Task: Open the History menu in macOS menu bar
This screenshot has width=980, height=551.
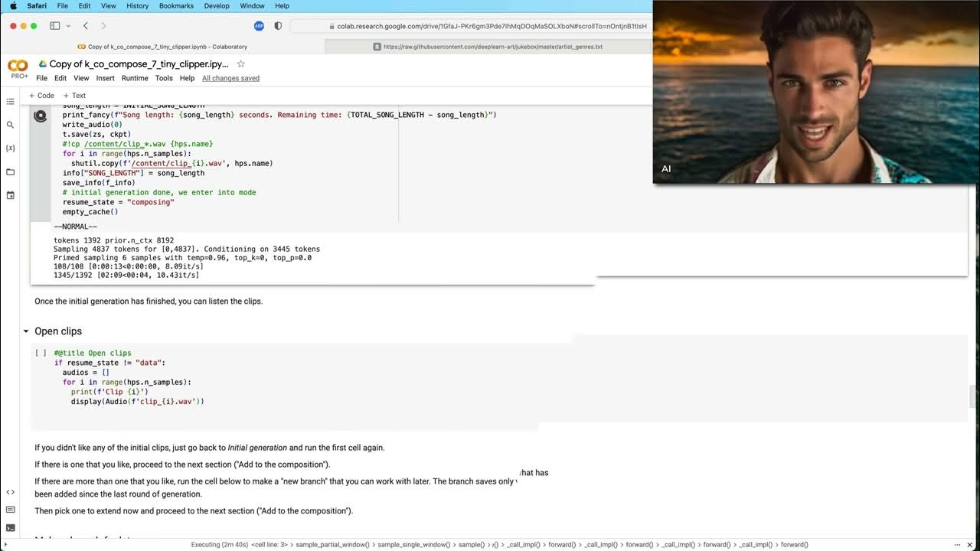Action: pos(138,5)
